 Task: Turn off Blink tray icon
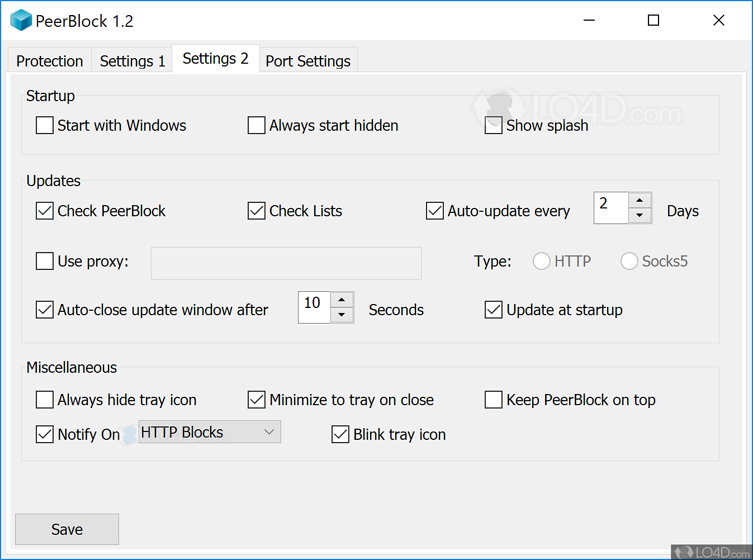340,434
